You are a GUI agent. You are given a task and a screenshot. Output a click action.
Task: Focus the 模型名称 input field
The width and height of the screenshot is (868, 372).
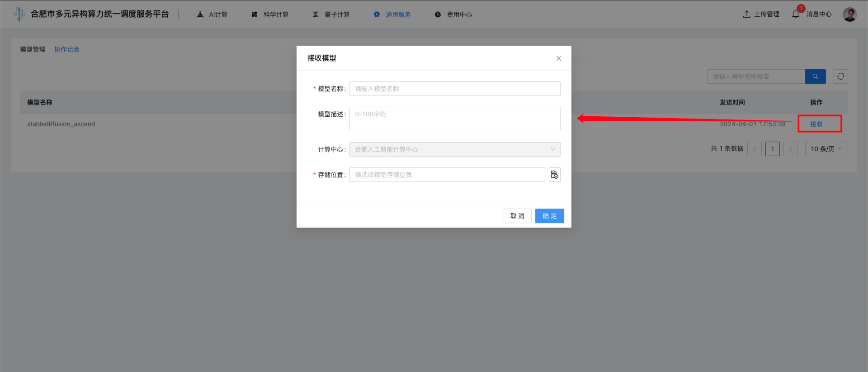454,89
